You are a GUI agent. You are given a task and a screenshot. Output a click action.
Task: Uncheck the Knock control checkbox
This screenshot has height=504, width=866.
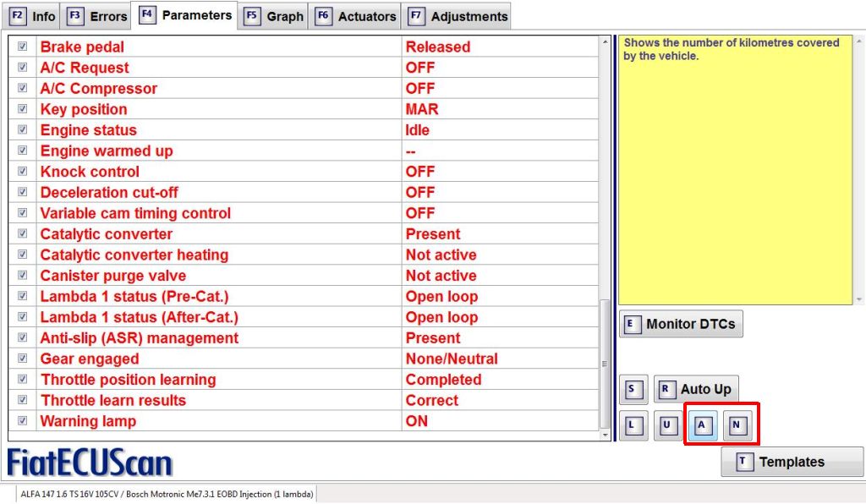(x=22, y=171)
